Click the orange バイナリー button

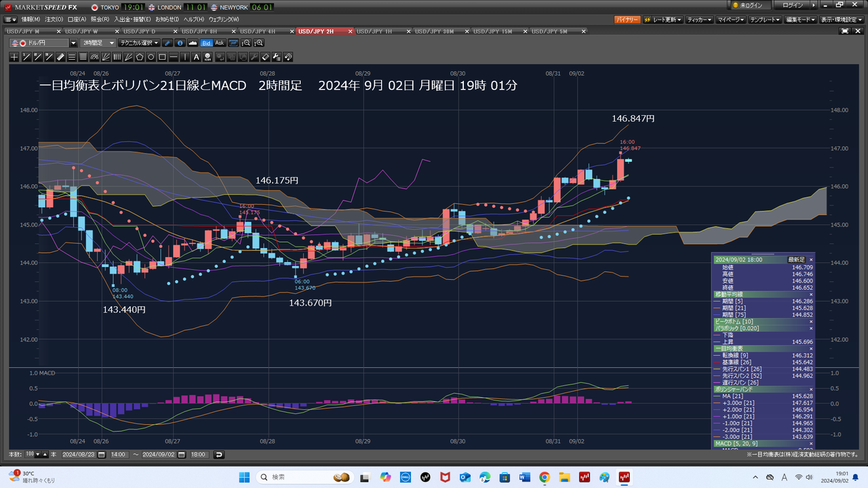coord(627,20)
